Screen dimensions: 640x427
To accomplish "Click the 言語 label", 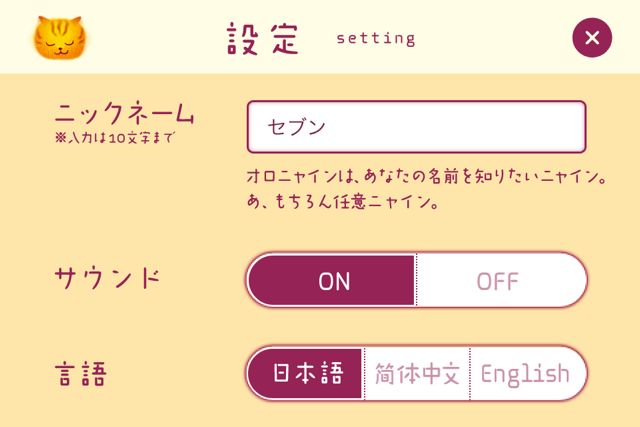I will pyautogui.click(x=81, y=374).
